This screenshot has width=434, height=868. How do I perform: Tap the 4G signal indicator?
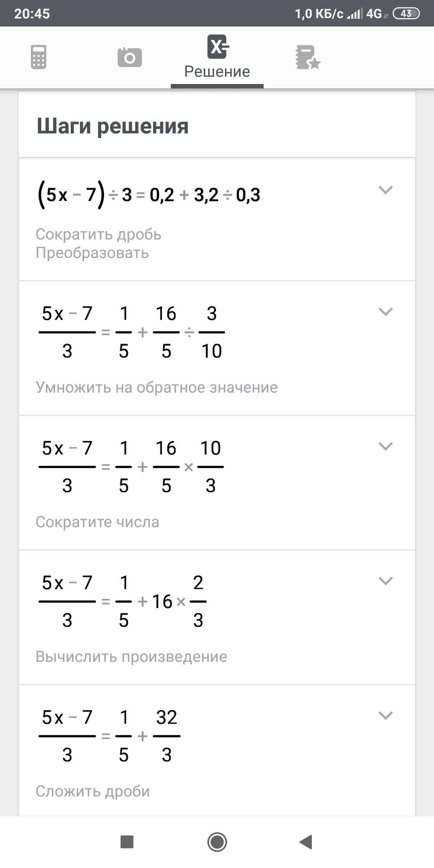374,14
